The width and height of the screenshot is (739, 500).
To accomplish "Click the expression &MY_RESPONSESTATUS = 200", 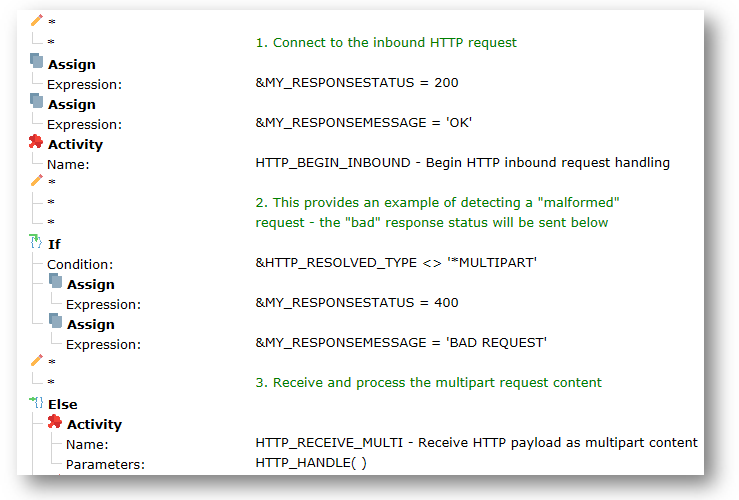I will [x=357, y=83].
